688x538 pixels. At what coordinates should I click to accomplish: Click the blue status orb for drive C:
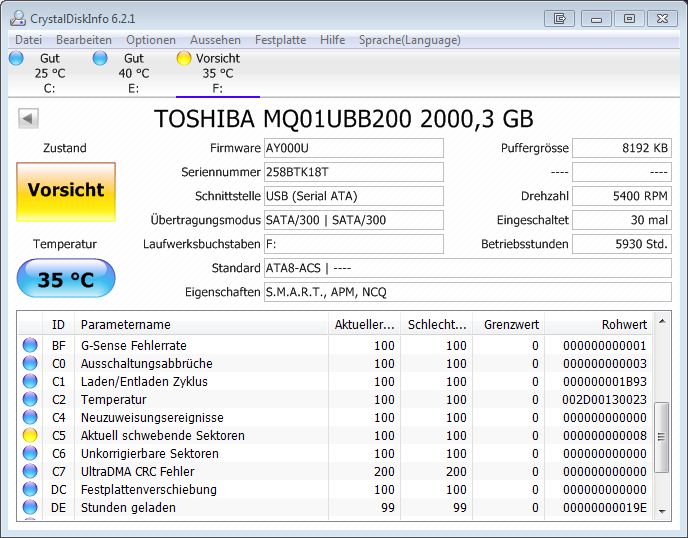pos(16,58)
